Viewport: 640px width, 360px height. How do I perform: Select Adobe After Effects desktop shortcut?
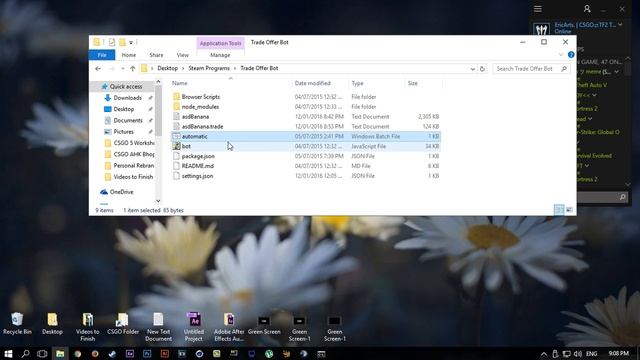pos(229,327)
